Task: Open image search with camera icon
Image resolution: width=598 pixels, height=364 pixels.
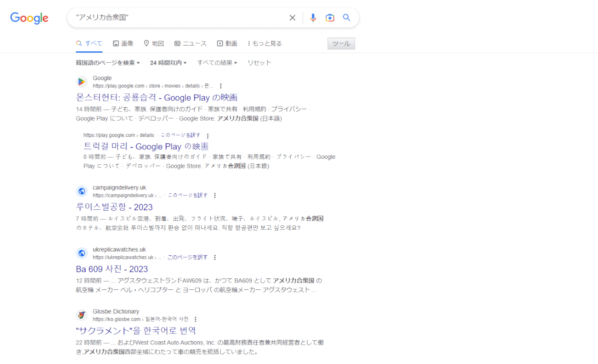Action: (x=330, y=18)
